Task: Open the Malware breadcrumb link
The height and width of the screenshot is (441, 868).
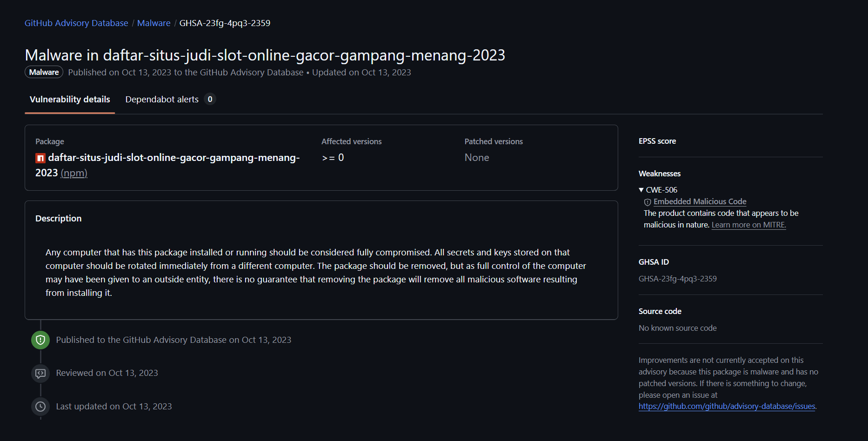Action: click(x=154, y=23)
